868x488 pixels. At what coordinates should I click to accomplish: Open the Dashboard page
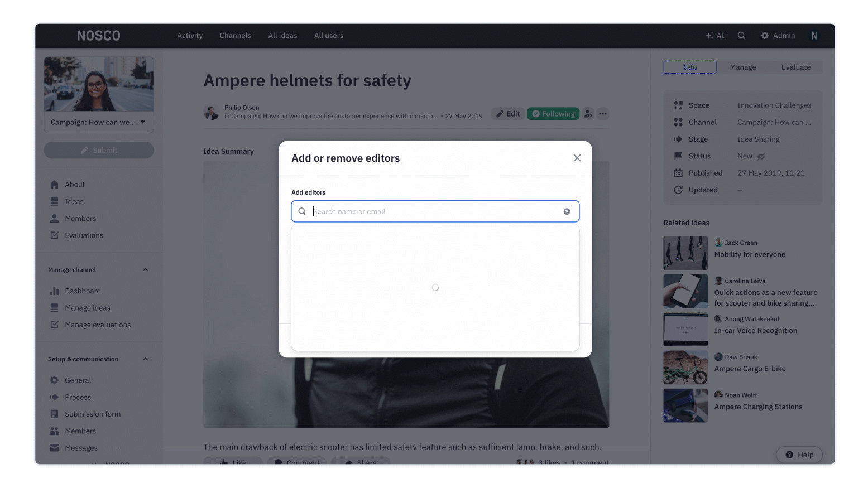[83, 291]
